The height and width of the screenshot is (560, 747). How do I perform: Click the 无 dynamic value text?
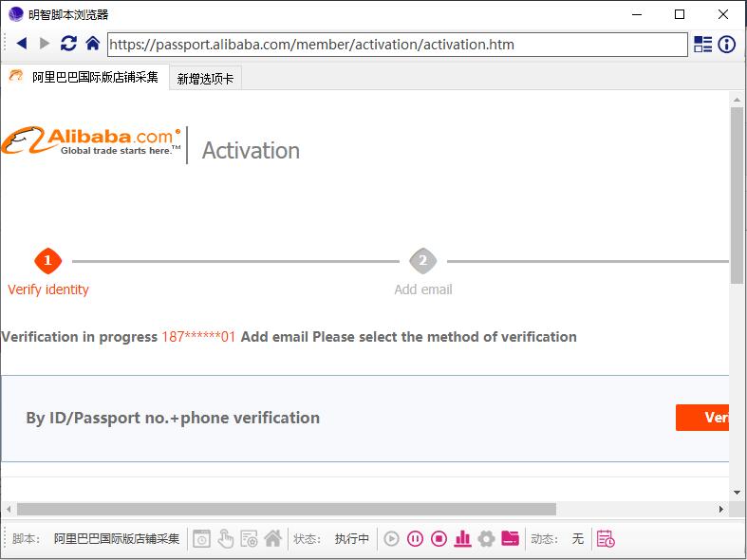578,539
